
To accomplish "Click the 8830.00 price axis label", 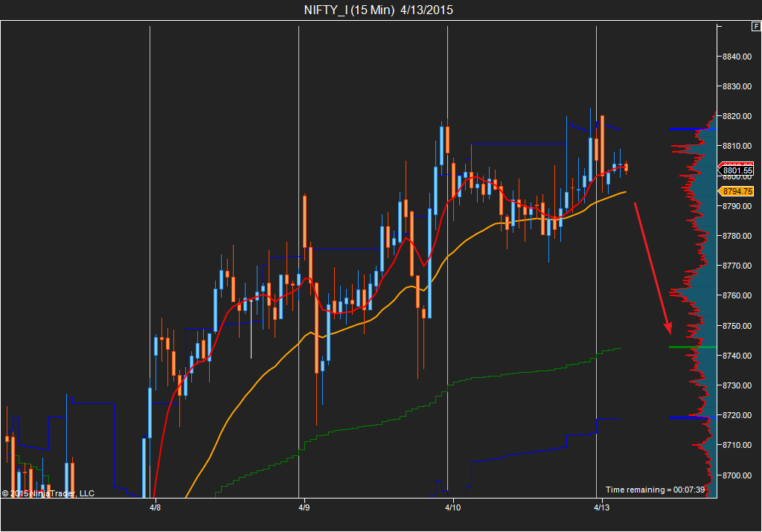I will [x=737, y=86].
